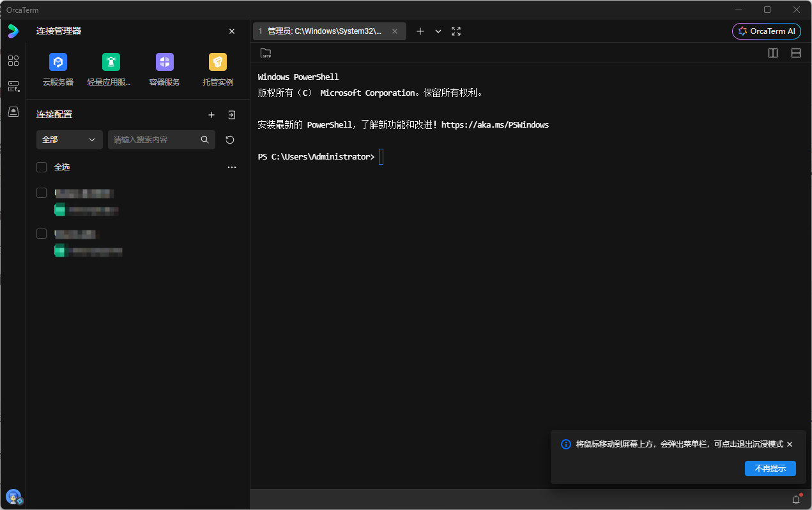Open the SFTP file transfer panel
812x510 pixels.
tap(266, 54)
